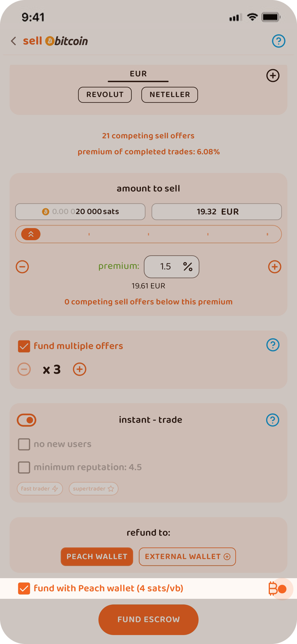Screen dimensions: 297x644
Task: Select the EUR currency tab
Action: (x=138, y=74)
